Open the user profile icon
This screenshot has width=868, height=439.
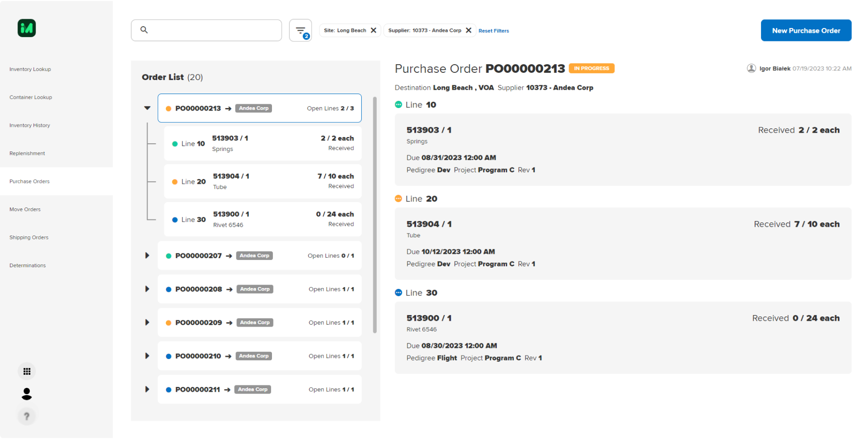pyautogui.click(x=27, y=394)
